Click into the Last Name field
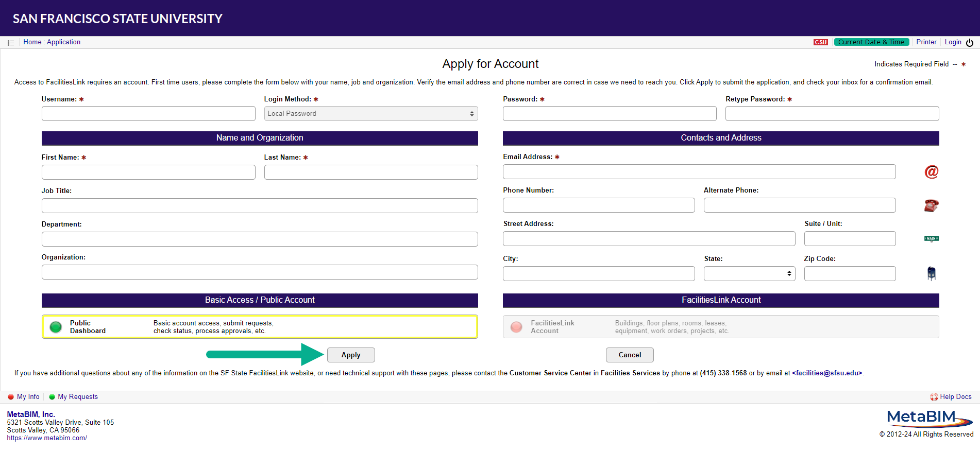Screen dimensions: 980x469 pyautogui.click(x=371, y=172)
